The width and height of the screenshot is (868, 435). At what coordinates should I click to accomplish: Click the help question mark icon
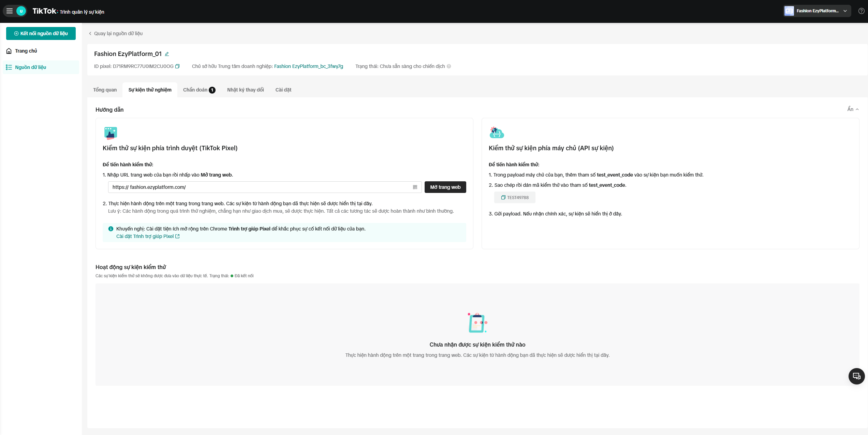pyautogui.click(x=861, y=11)
